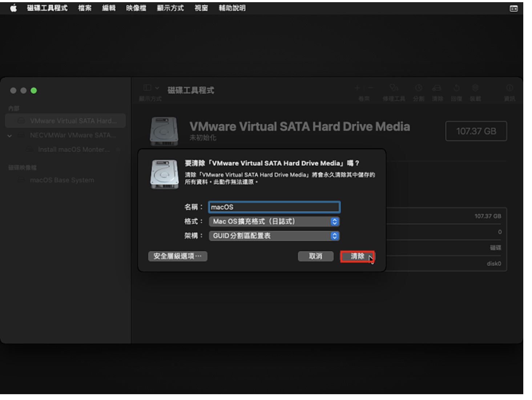
Task: Click the 取消 cancel button
Action: pos(315,256)
